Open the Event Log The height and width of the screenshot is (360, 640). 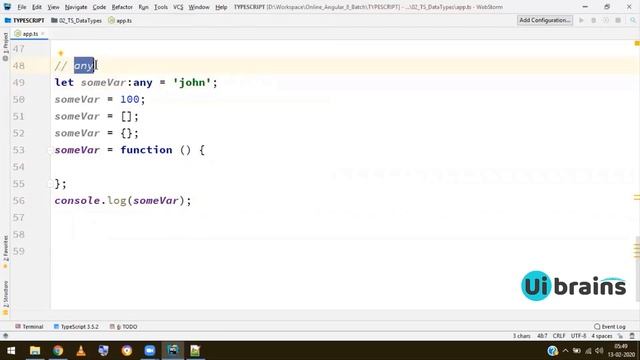coord(610,327)
